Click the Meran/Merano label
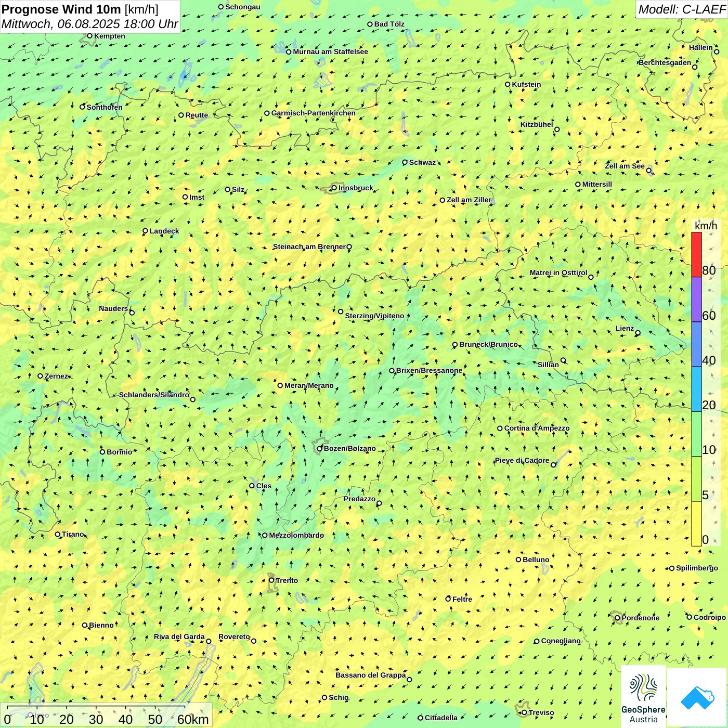728x728 pixels. tap(309, 385)
